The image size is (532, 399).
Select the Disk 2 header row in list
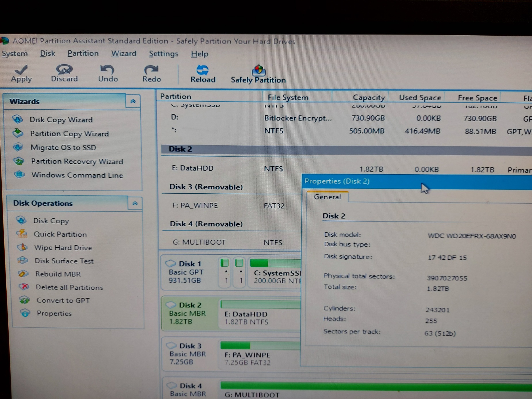click(346, 150)
